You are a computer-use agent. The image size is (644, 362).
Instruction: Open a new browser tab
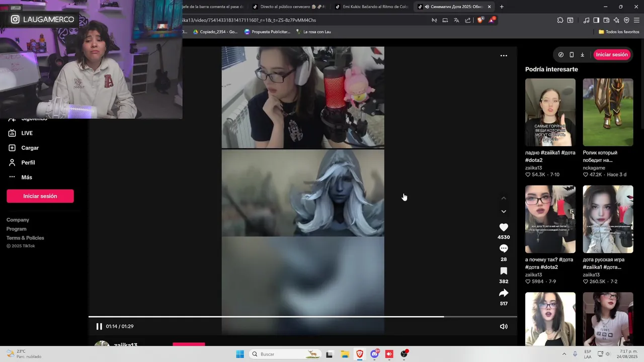(502, 7)
